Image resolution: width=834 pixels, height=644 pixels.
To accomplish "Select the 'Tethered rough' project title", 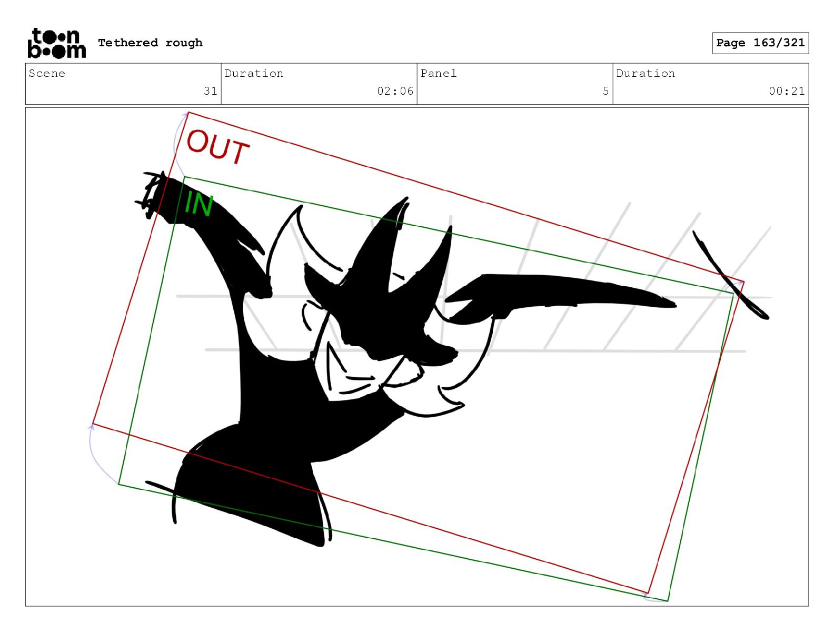I will [x=150, y=43].
